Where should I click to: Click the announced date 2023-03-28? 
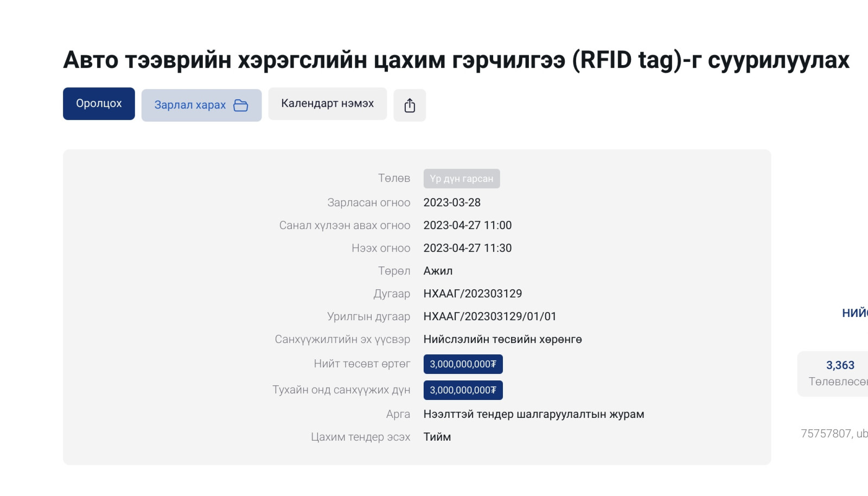coord(452,202)
